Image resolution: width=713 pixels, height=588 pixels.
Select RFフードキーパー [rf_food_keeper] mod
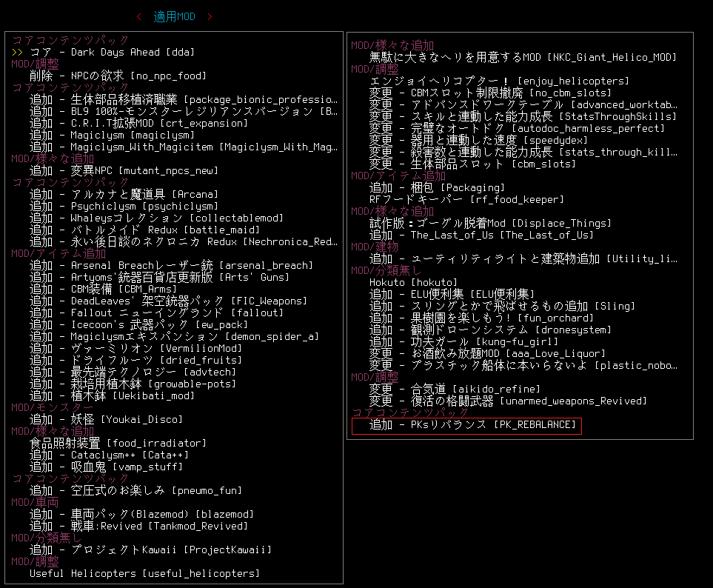pos(466,200)
